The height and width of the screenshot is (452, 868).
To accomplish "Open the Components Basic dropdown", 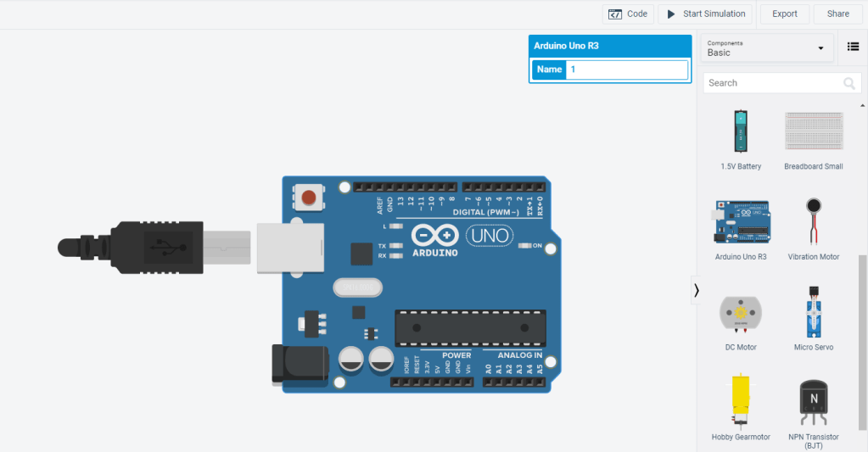I will pos(767,48).
